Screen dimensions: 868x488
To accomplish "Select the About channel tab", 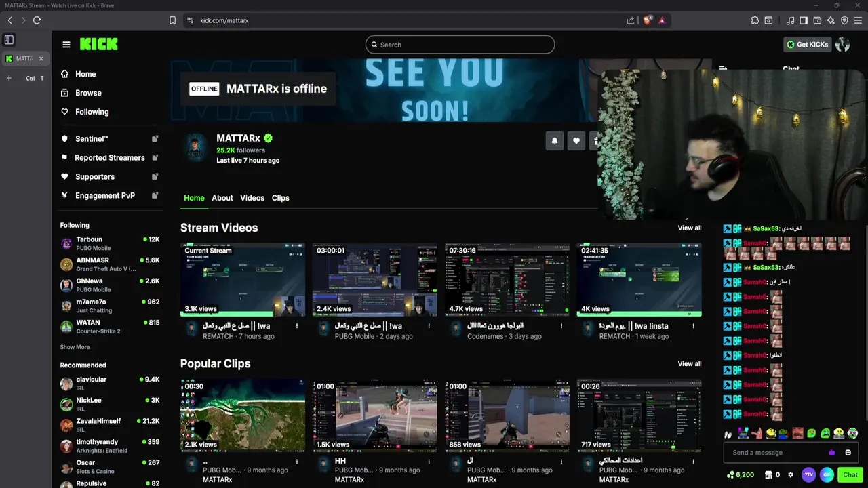I will 222,198.
